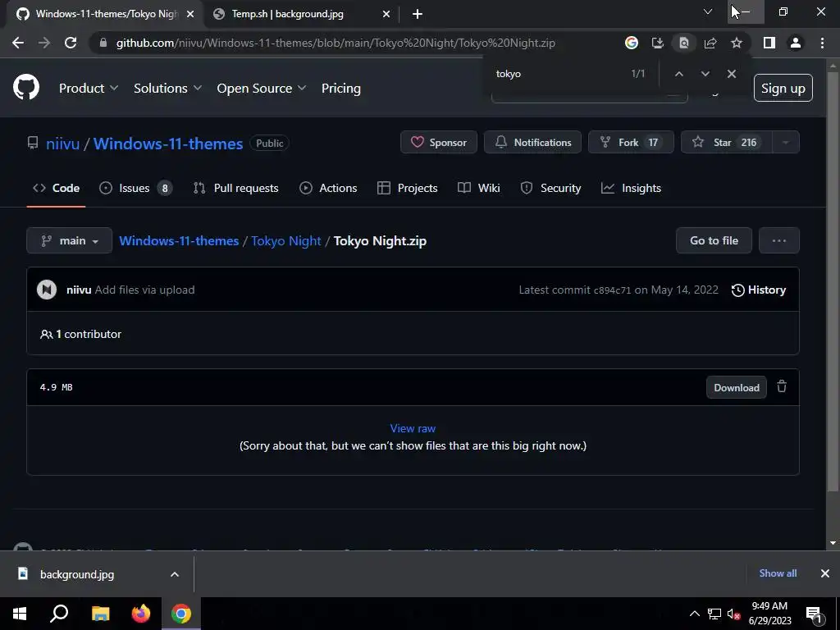The image size is (840, 630).
Task: Open Windows taskbar search
Action: click(59, 614)
